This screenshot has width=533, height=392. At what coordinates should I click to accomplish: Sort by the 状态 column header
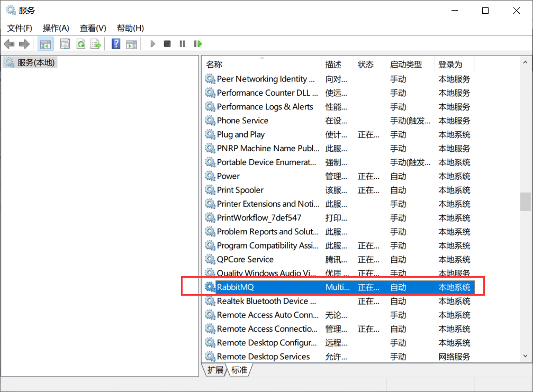370,65
